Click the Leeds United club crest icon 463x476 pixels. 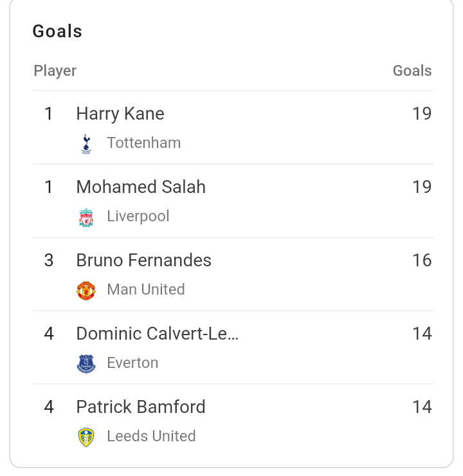[x=86, y=437]
